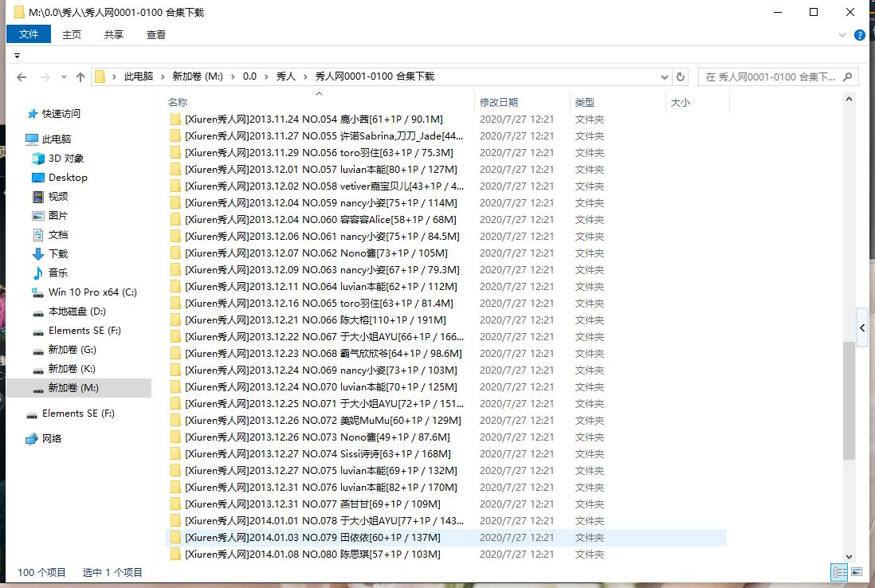
Task: Sort by the 大小 column header
Action: (681, 103)
